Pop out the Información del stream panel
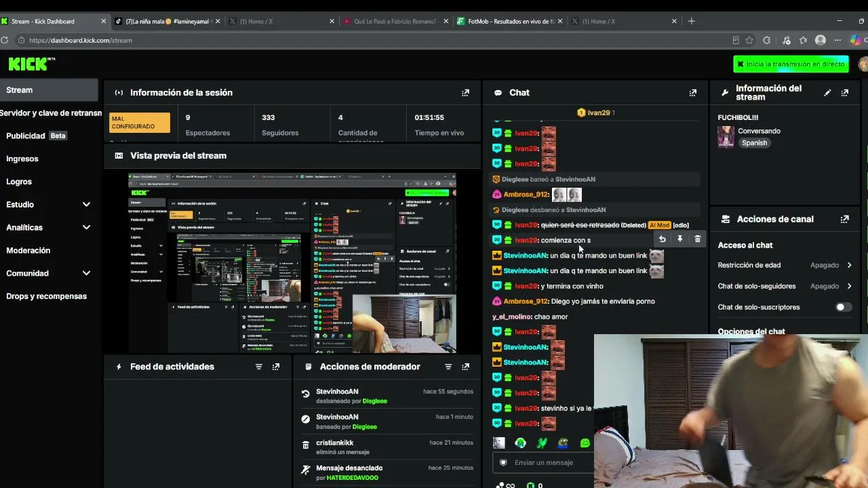The height and width of the screenshot is (488, 868). (x=844, y=93)
